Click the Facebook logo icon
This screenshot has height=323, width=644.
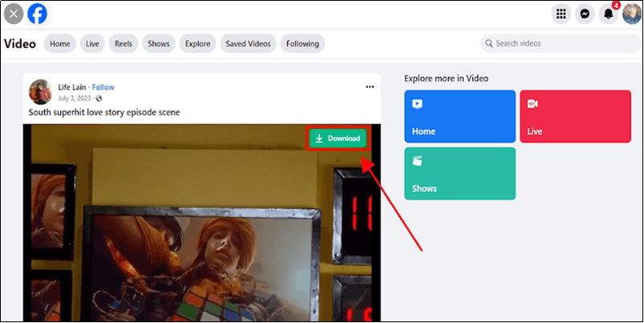pos(37,14)
